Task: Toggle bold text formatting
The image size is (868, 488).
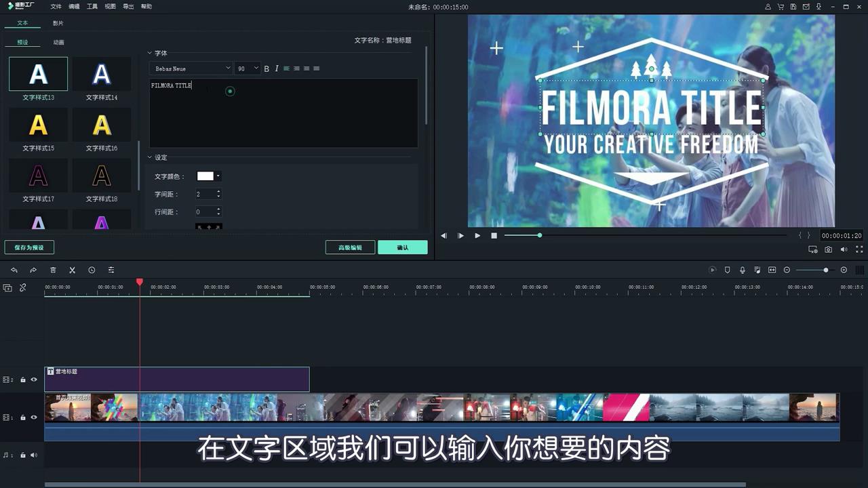Action: point(267,68)
